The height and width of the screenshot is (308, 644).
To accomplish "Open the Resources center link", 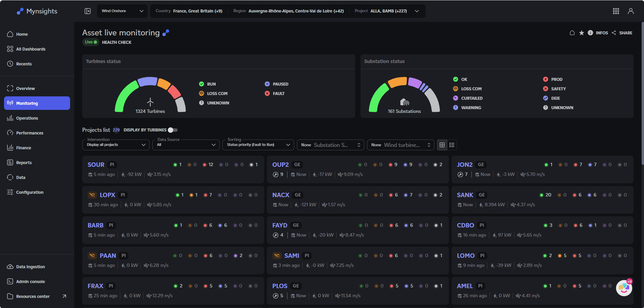I will click(x=33, y=296).
